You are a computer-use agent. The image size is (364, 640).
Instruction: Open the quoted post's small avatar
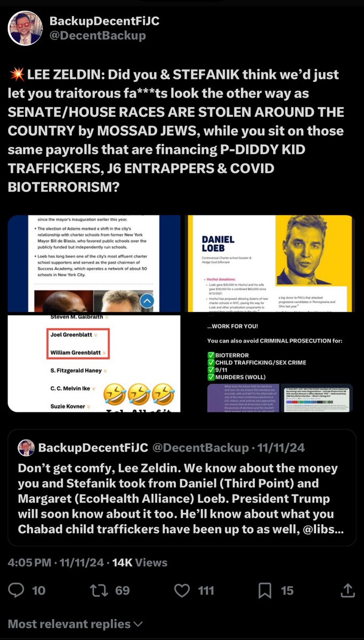[x=26, y=448]
